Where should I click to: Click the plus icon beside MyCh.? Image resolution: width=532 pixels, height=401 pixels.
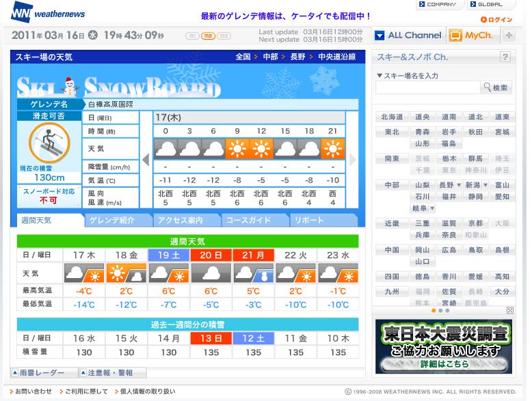[x=509, y=36]
